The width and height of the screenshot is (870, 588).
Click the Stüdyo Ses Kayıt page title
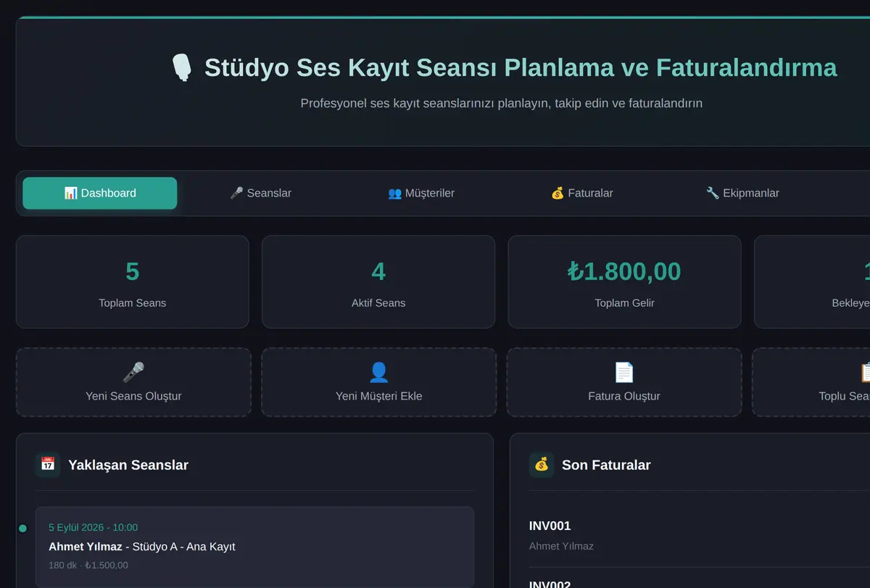pos(521,67)
